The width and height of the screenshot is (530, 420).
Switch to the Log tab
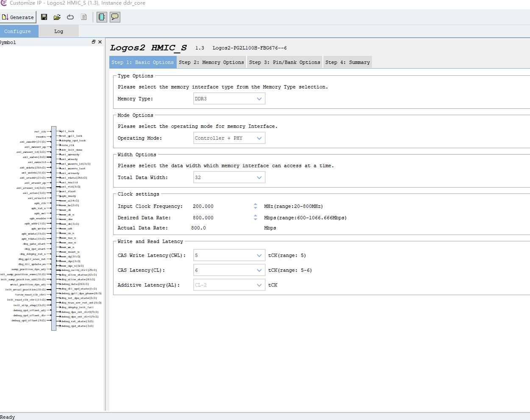[58, 31]
